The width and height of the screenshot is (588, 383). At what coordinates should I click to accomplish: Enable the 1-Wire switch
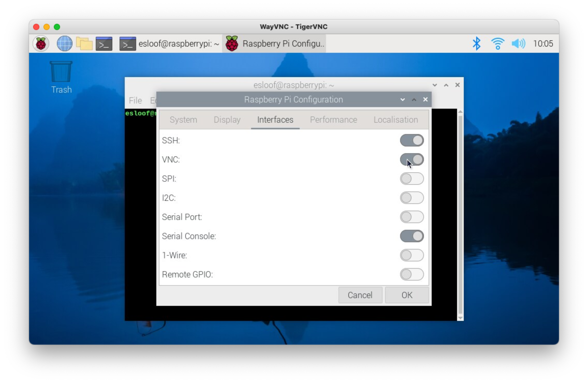[x=412, y=255]
